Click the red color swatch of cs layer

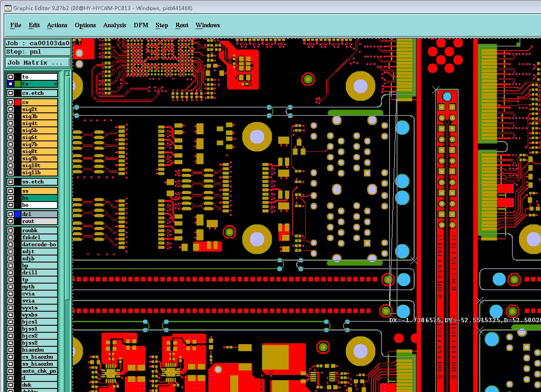coord(18,102)
